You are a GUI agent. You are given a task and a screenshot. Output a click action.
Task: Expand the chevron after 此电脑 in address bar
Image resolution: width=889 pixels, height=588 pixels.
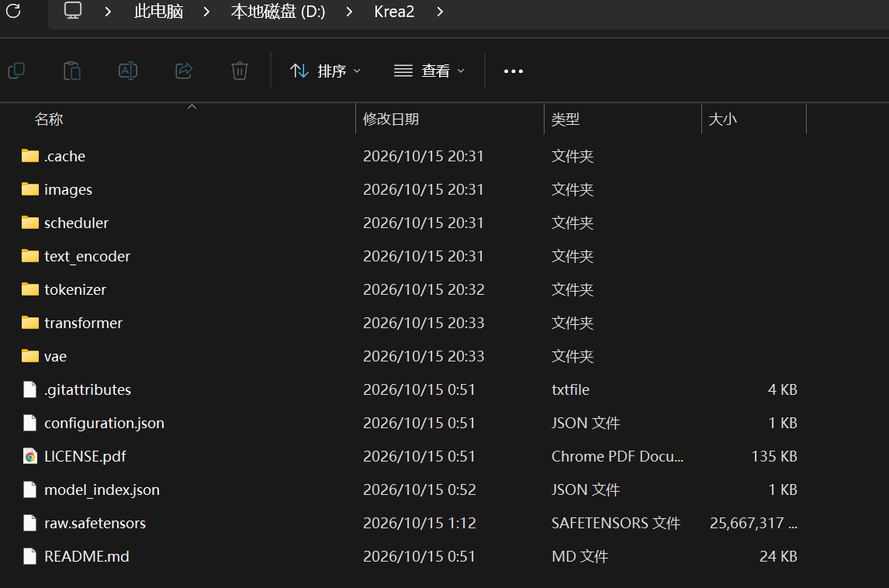(206, 12)
